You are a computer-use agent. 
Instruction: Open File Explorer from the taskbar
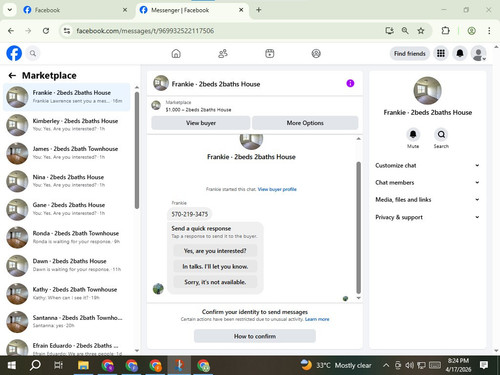[83, 365]
